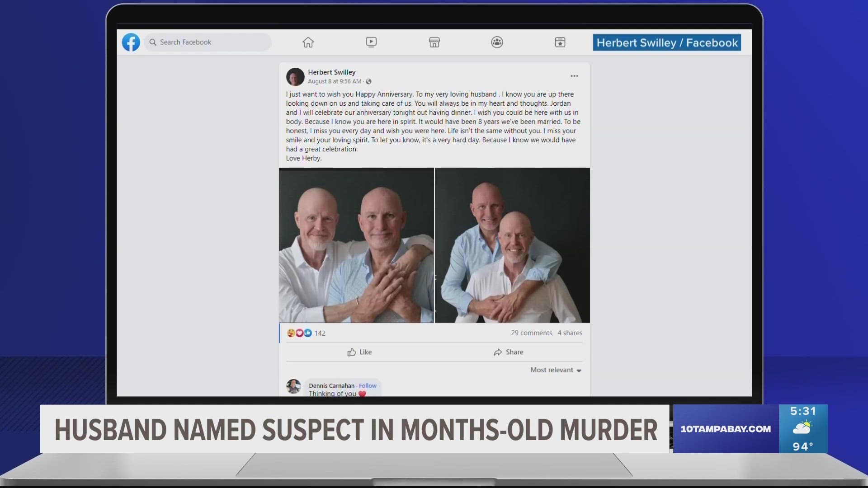The image size is (868, 488).
Task: Open Herbert Swilley's profile name
Action: [332, 72]
